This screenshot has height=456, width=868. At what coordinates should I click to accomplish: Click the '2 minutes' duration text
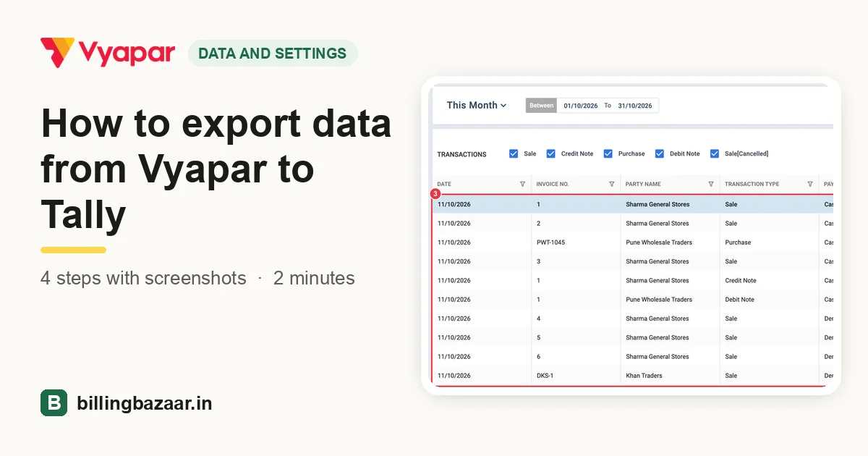tap(314, 278)
